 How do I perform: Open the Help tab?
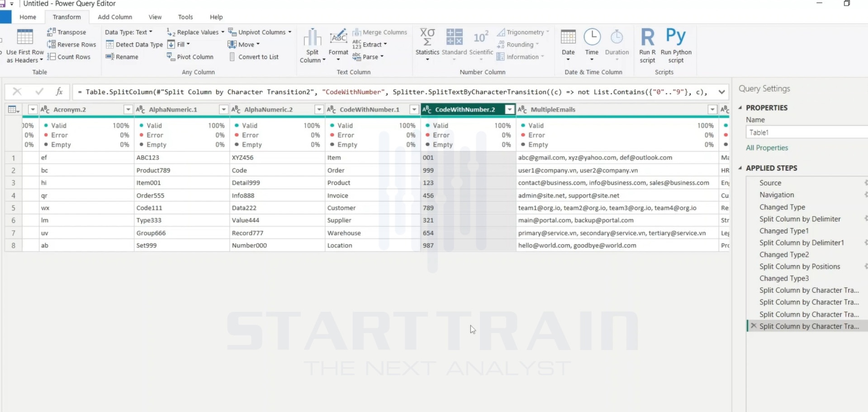(216, 17)
